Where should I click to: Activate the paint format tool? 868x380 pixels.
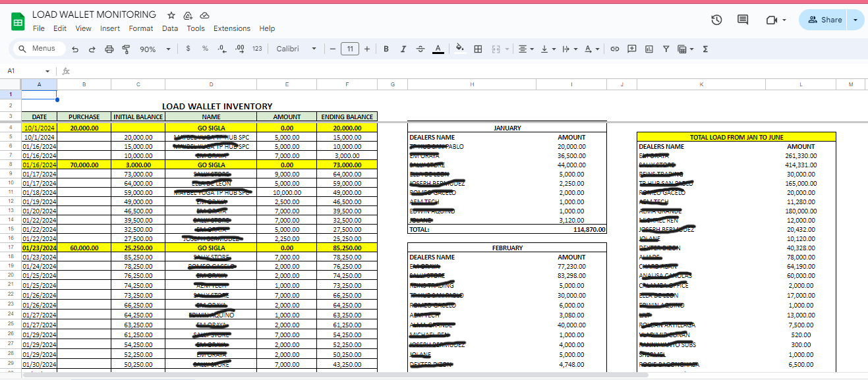tap(126, 49)
